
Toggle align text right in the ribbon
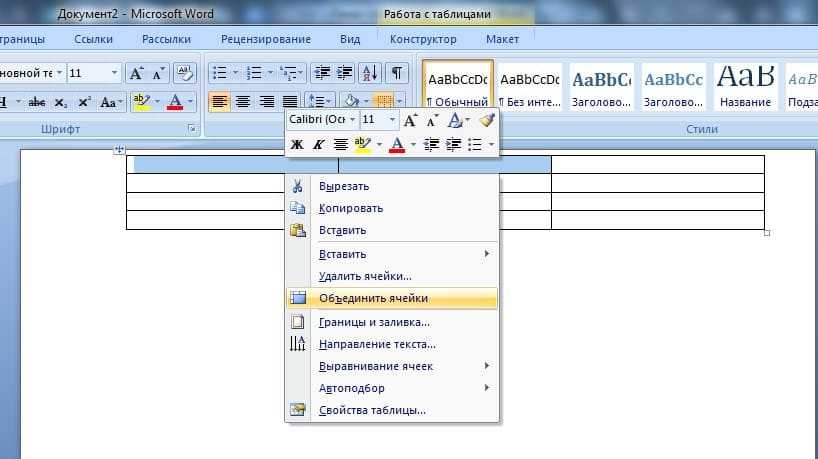[266, 101]
